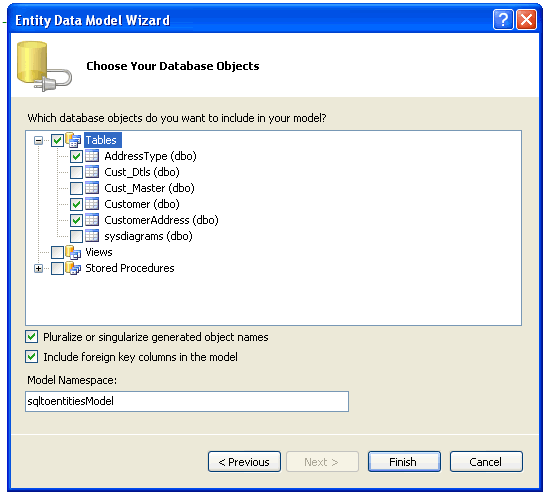Screen dimensions: 546x496
Task: Uncheck the AddressType table checkbox
Action: tap(76, 156)
